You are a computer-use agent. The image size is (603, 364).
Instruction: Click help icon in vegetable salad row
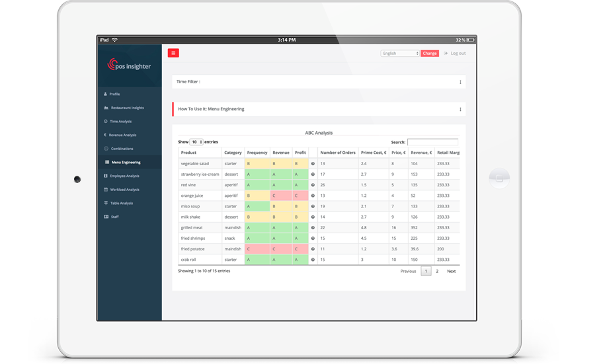pos(313,163)
